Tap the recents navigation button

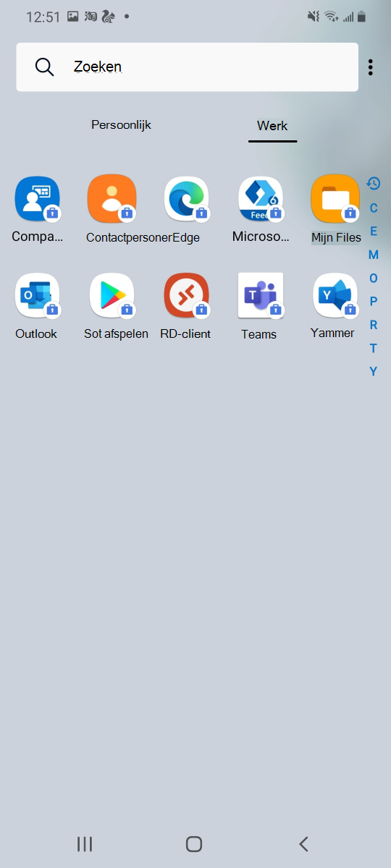(85, 843)
